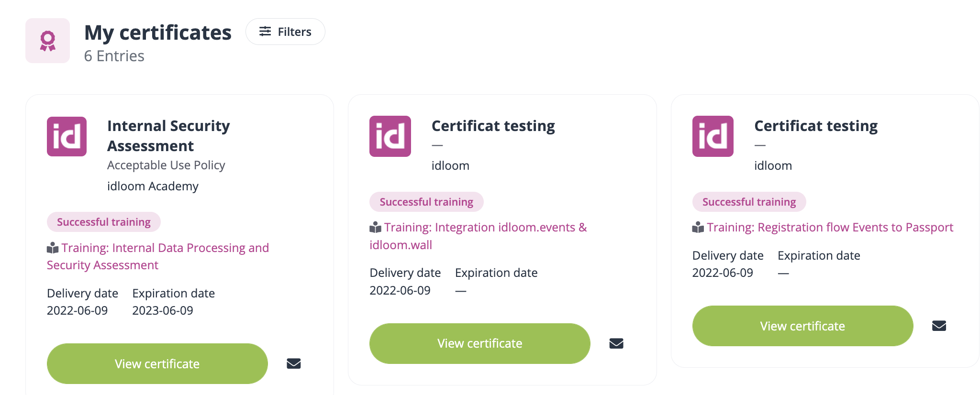Click idloom logo on Internal Security Assessment card
Screen dimensions: 980x395
point(67,136)
